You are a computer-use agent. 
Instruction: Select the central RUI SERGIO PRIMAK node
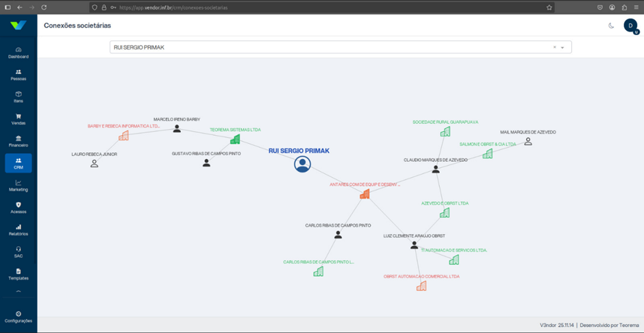302,164
